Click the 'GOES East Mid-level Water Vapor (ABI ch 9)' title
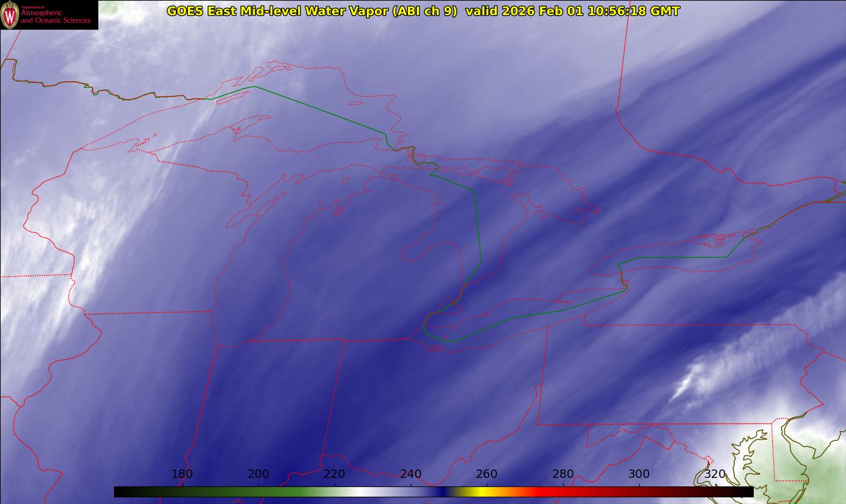The width and height of the screenshot is (846, 504). tap(312, 11)
